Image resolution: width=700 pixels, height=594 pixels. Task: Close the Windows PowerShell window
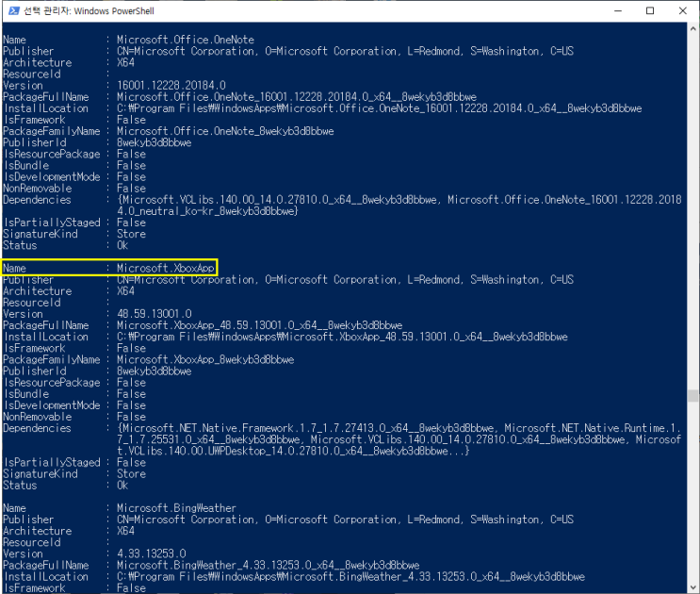[x=683, y=10]
